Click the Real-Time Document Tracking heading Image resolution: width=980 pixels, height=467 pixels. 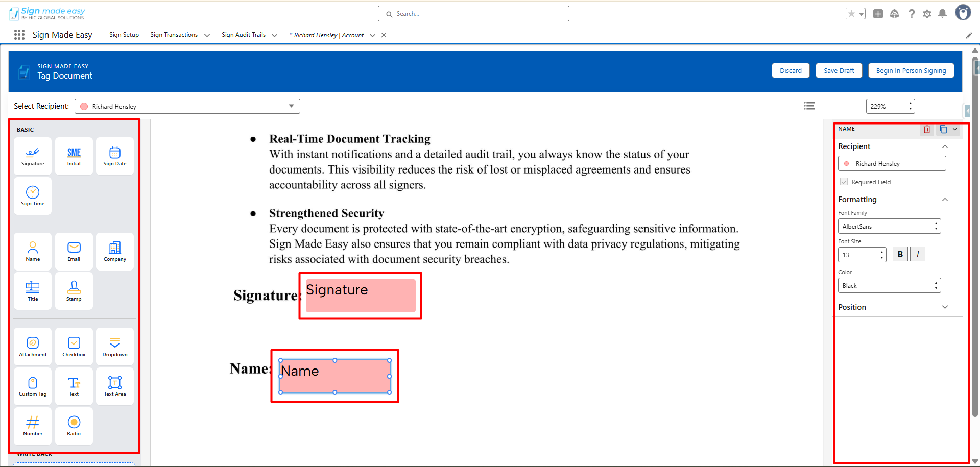(x=350, y=139)
